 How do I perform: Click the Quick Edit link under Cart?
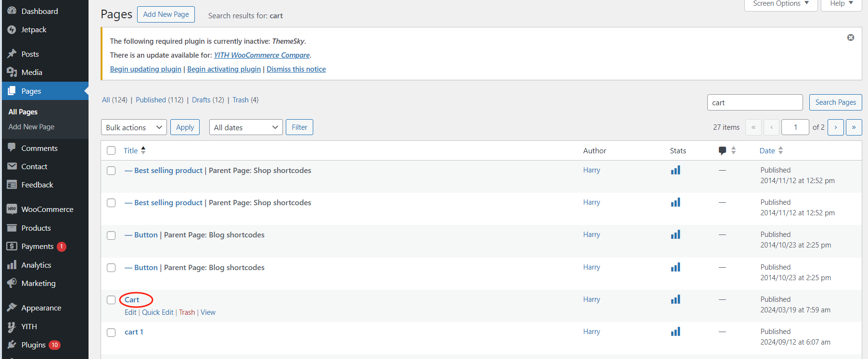point(157,312)
